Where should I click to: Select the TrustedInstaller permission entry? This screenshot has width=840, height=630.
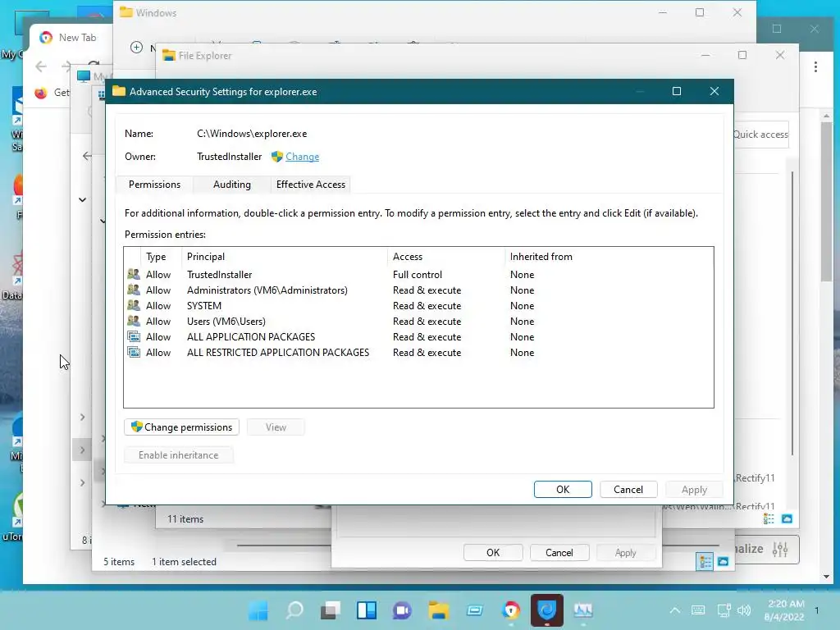pos(418,274)
